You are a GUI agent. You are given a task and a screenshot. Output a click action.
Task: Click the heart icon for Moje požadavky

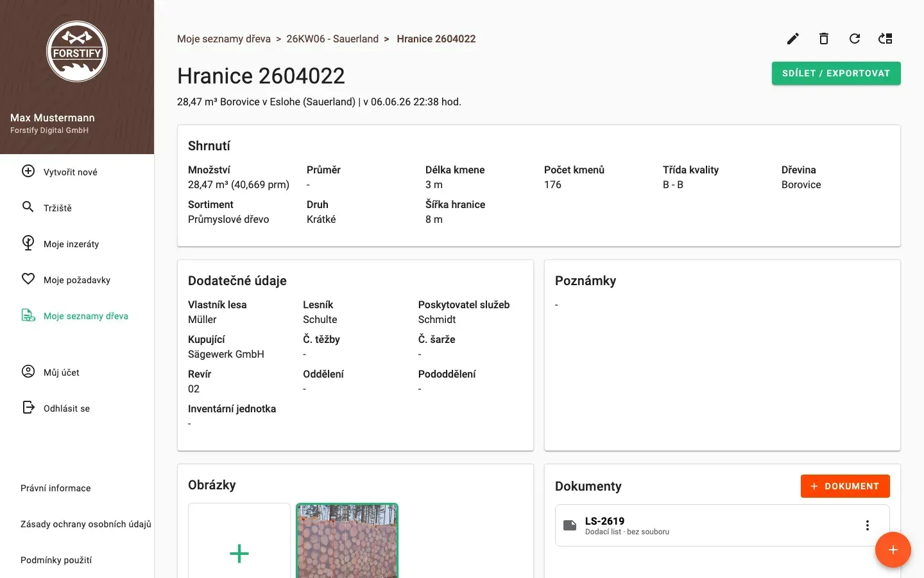(28, 279)
